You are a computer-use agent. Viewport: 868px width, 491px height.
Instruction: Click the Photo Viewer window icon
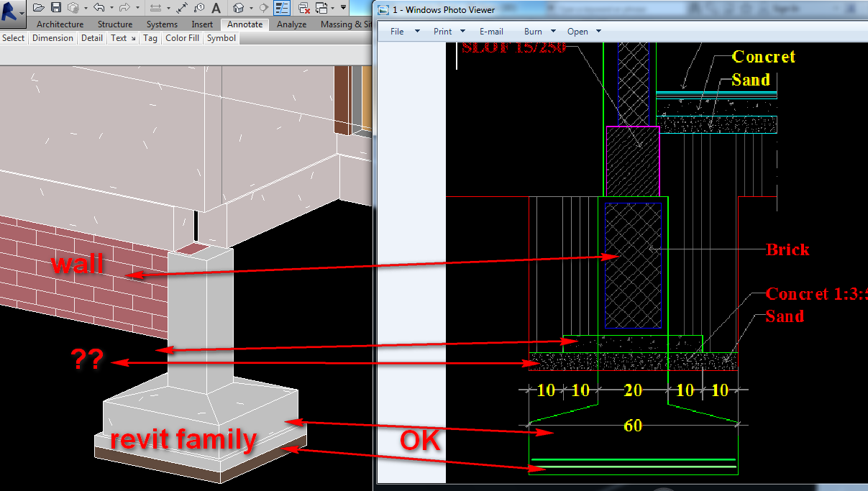(385, 10)
